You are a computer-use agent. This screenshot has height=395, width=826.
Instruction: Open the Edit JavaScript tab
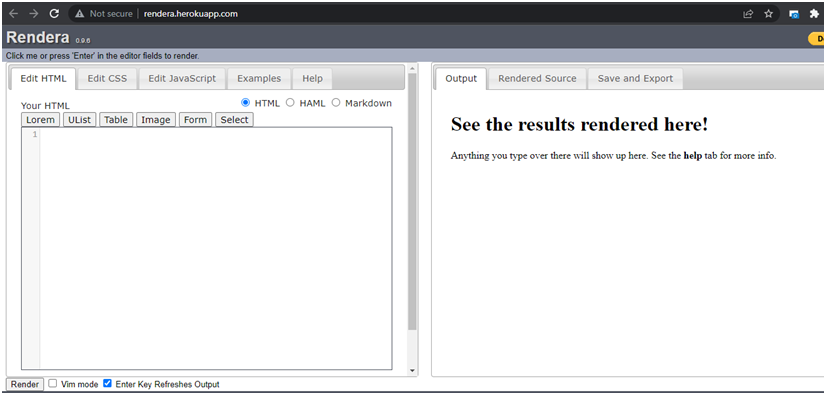click(x=182, y=78)
